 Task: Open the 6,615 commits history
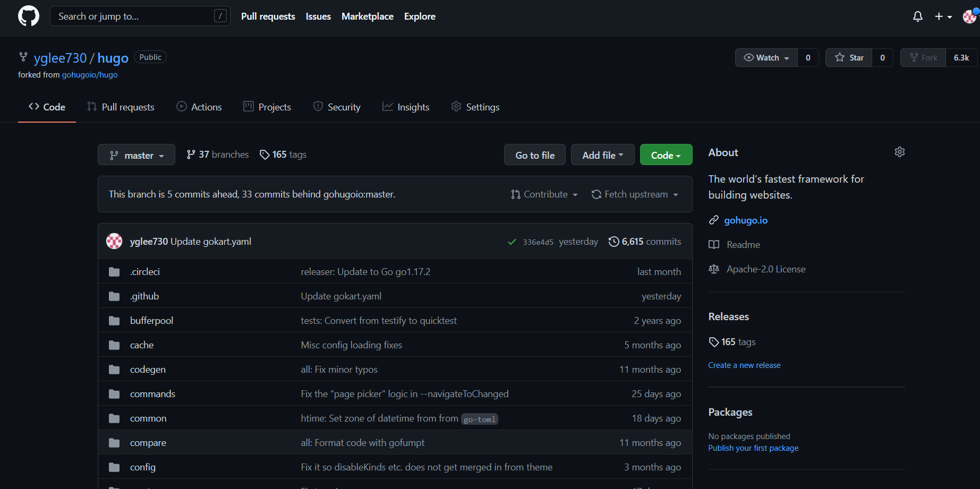pyautogui.click(x=645, y=242)
